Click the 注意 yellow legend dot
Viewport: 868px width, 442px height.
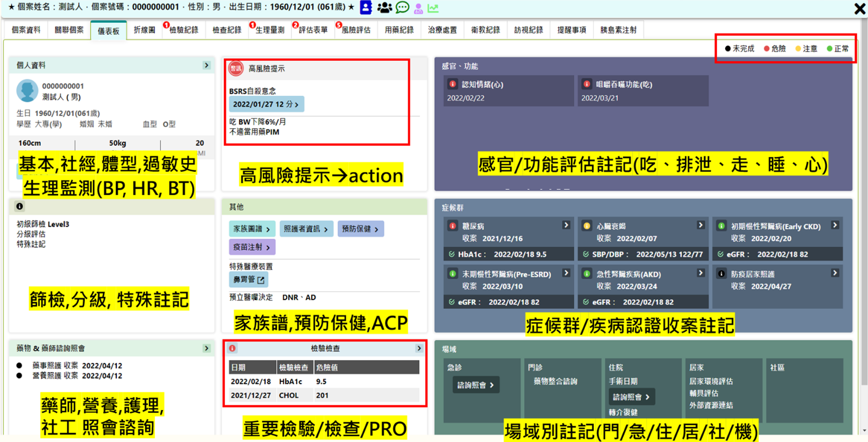pos(798,49)
